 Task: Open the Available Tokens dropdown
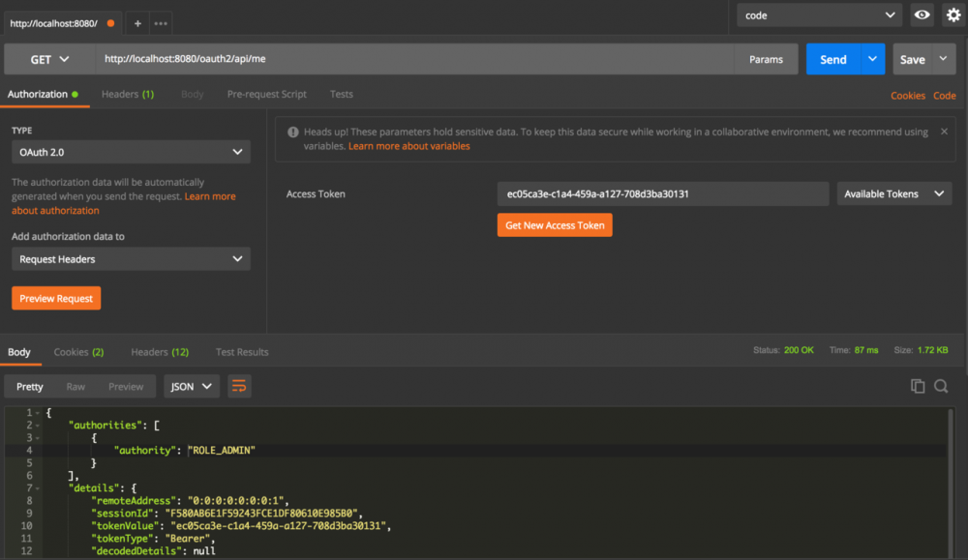tap(893, 193)
